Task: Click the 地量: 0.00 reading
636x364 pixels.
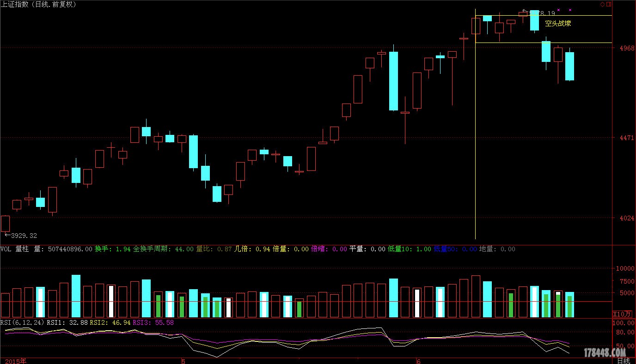Action: point(497,249)
